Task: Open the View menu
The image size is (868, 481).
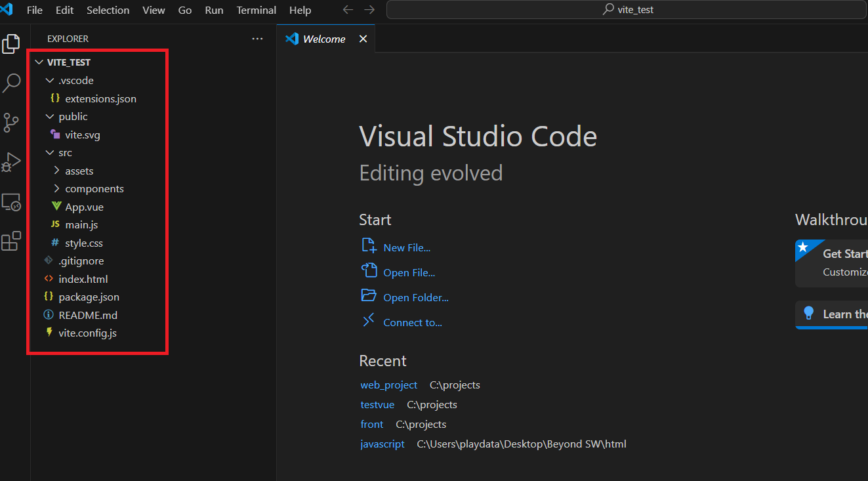Action: [154, 10]
